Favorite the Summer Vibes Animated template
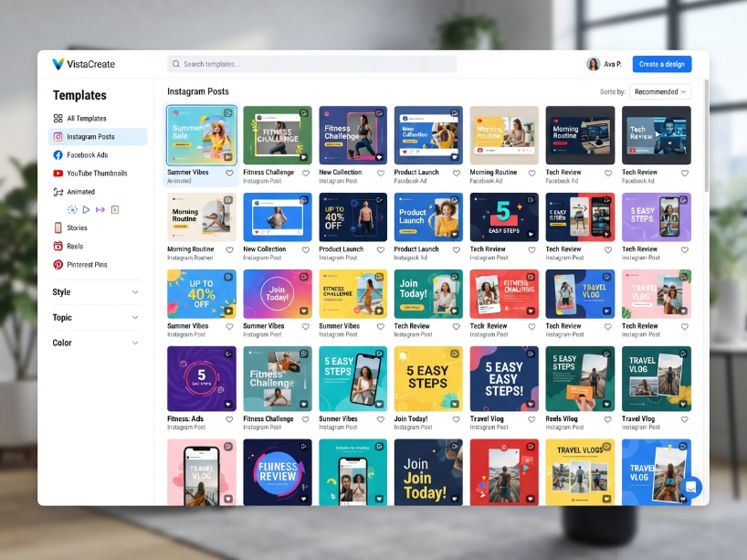 click(229, 173)
